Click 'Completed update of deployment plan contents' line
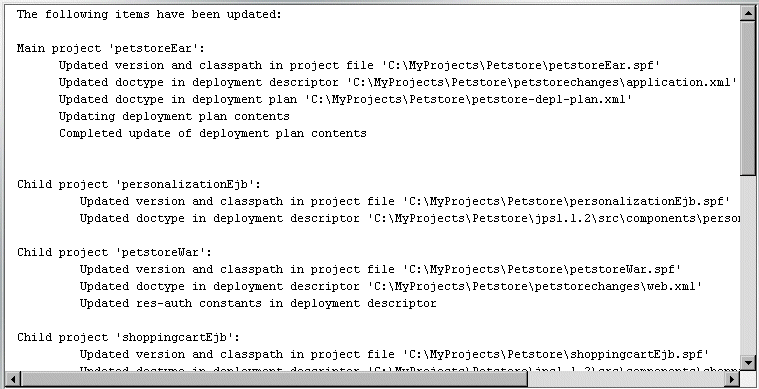759x389 pixels. click(x=213, y=134)
